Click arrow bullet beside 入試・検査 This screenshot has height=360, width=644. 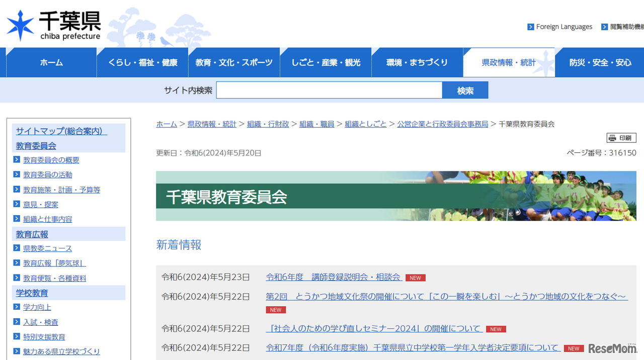click(17, 322)
